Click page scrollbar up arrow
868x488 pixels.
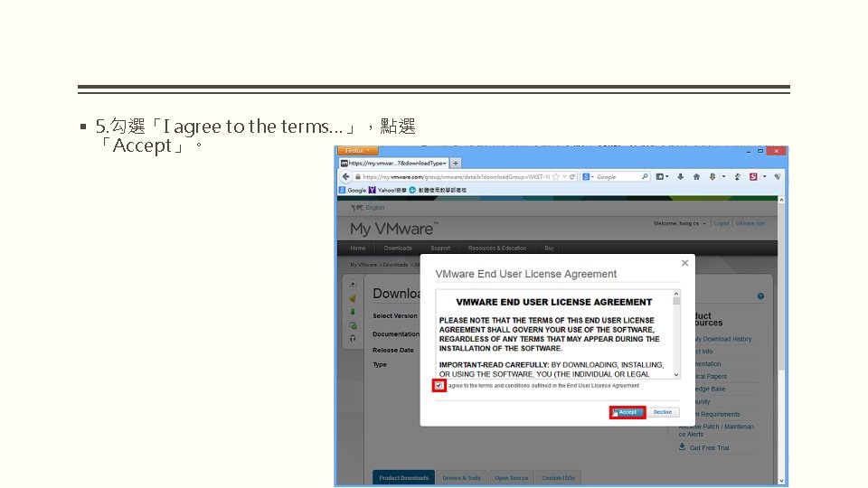tap(781, 200)
